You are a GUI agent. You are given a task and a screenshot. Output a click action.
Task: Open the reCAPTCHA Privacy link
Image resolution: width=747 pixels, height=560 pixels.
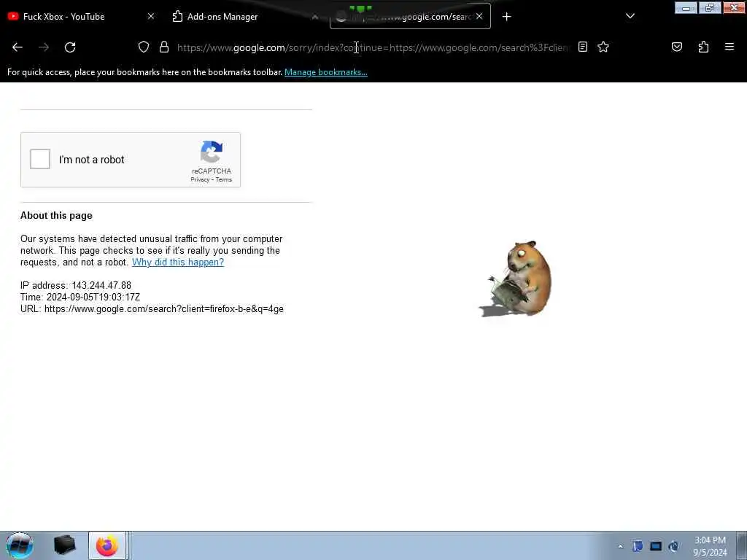click(x=200, y=179)
